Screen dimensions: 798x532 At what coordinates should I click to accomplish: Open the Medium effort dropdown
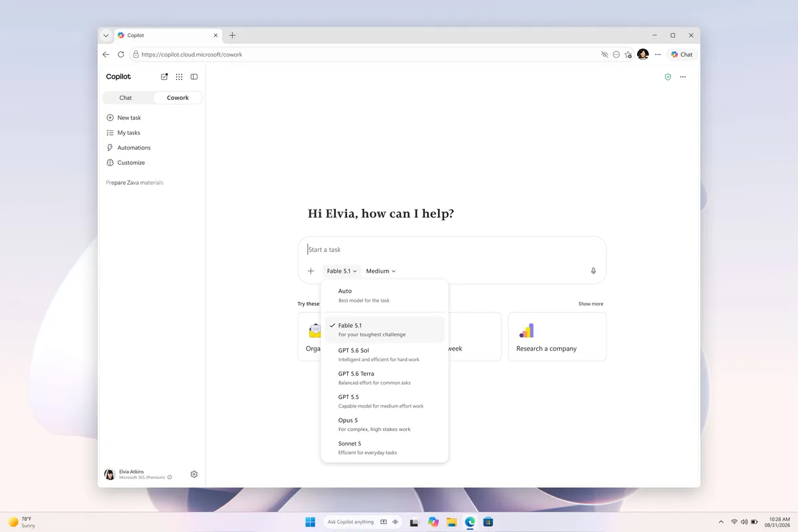point(380,271)
